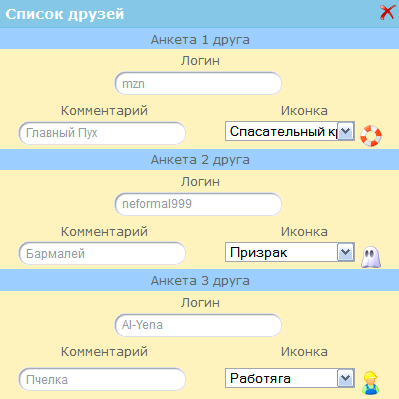399x399 pixels.
Task: Click the worker icon next to Работяга
Action: click(x=371, y=383)
